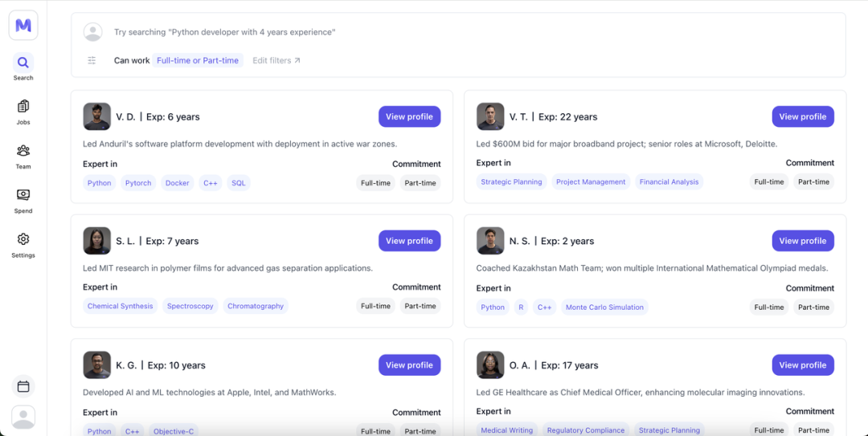The height and width of the screenshot is (436, 868).
Task: Go to the Team page icon
Action: [x=23, y=156]
